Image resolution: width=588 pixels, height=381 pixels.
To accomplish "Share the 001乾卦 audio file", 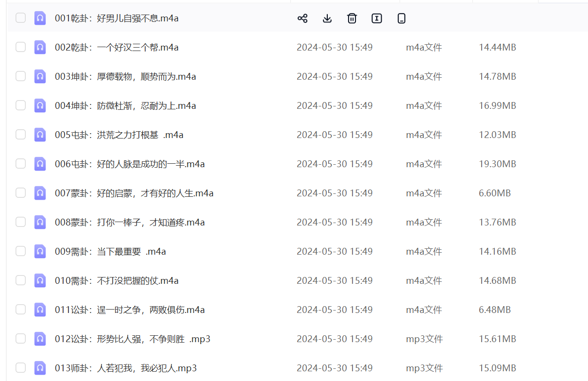I will point(302,18).
